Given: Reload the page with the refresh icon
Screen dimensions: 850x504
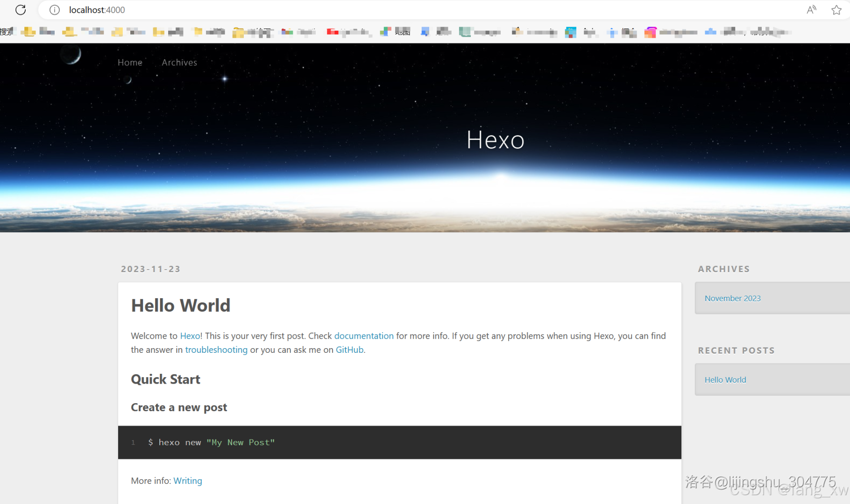Looking at the screenshot, I should (x=21, y=10).
